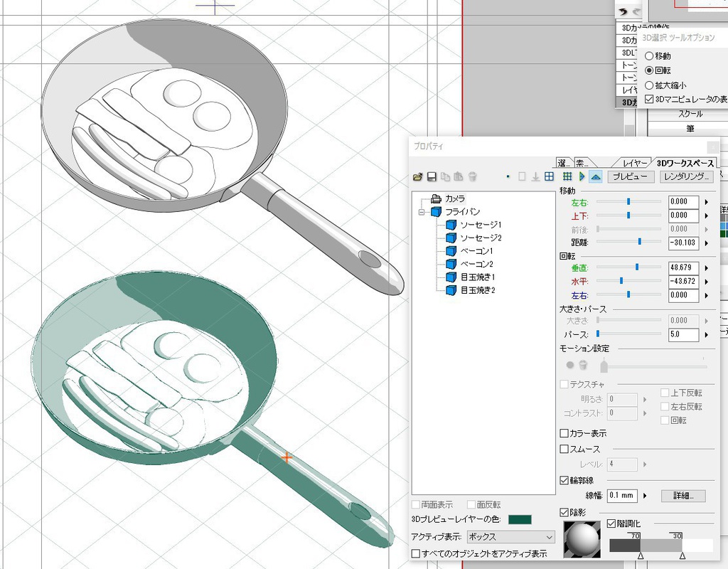Click the copy icon in properties toolbar
Viewport: 728px width, 569px height.
(x=445, y=176)
